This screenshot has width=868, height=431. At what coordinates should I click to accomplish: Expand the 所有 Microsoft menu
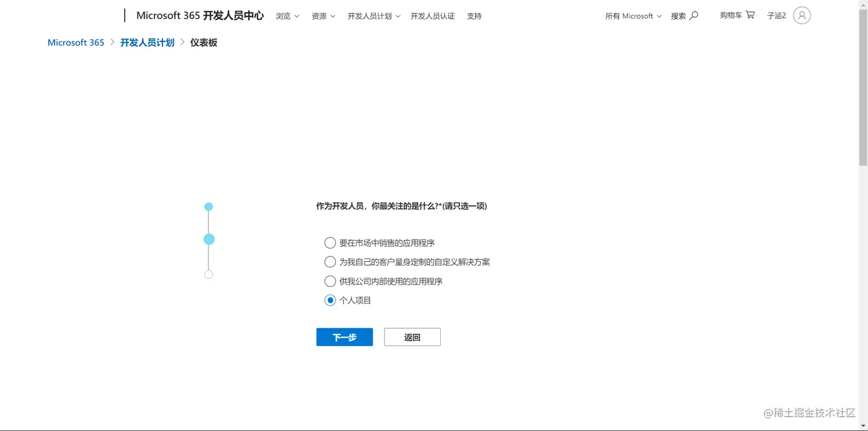click(631, 15)
